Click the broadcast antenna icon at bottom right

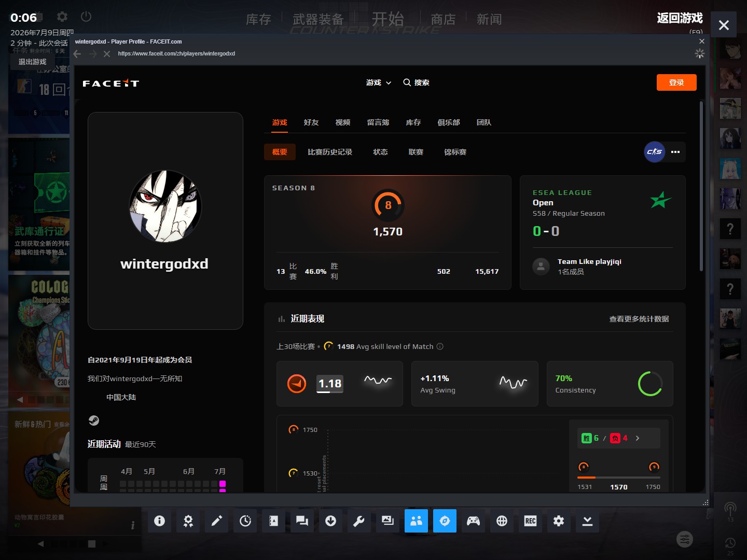pyautogui.click(x=730, y=509)
